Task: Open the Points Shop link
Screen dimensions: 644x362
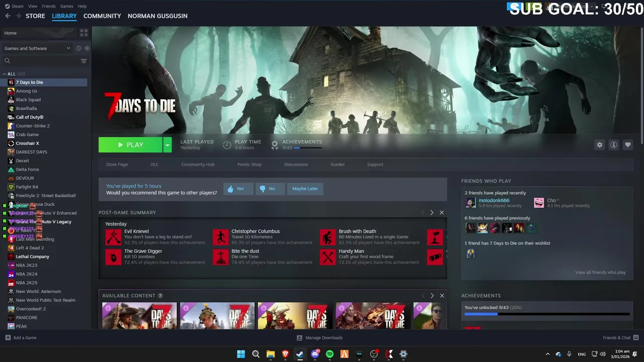Action: (x=249, y=164)
